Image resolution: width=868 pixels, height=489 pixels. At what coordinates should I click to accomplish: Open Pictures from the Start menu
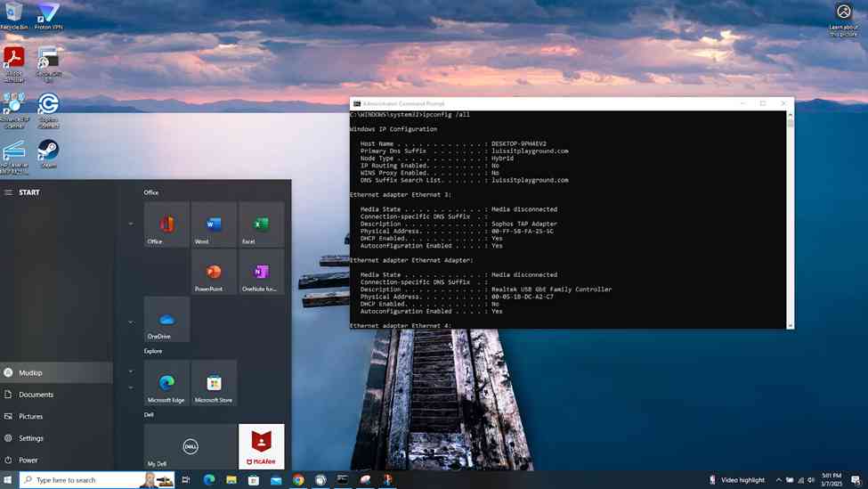(56, 416)
